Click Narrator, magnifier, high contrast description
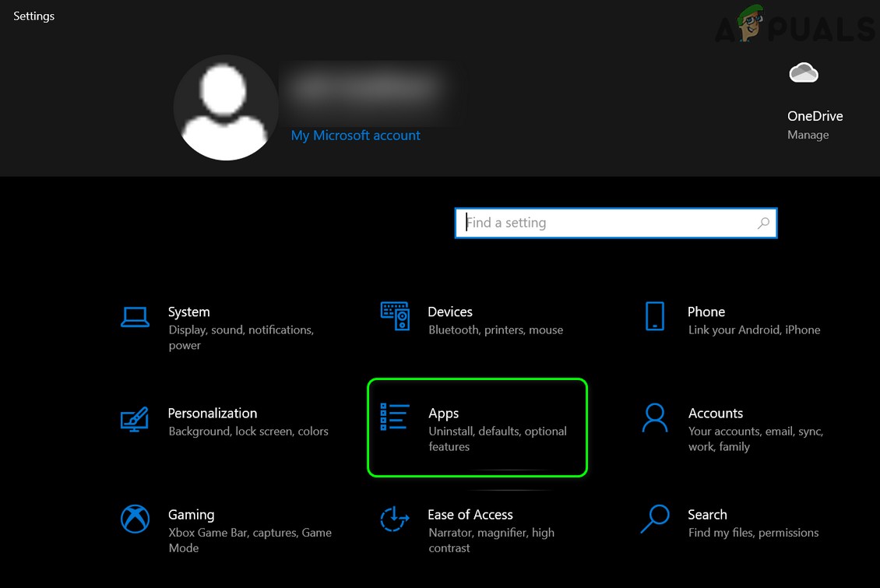 tap(491, 540)
